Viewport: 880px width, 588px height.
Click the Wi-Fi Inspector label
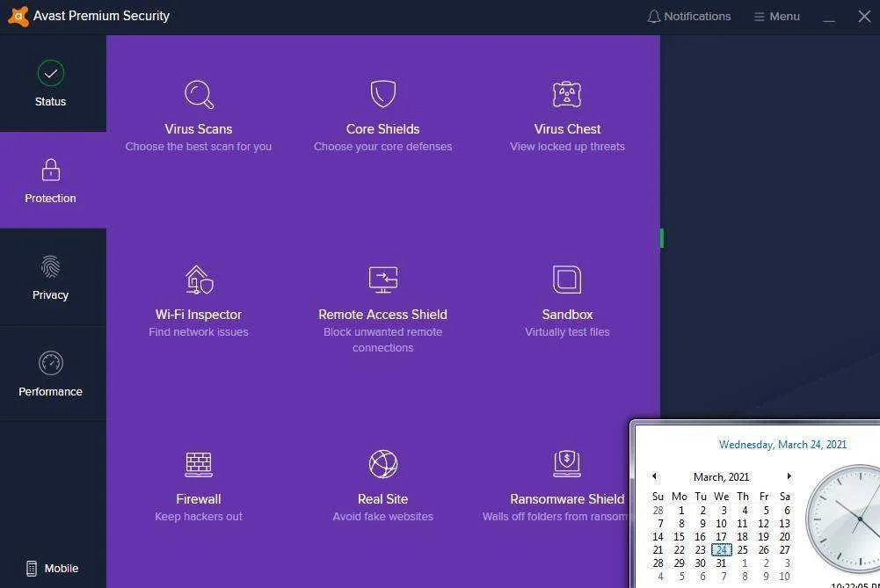[199, 315]
